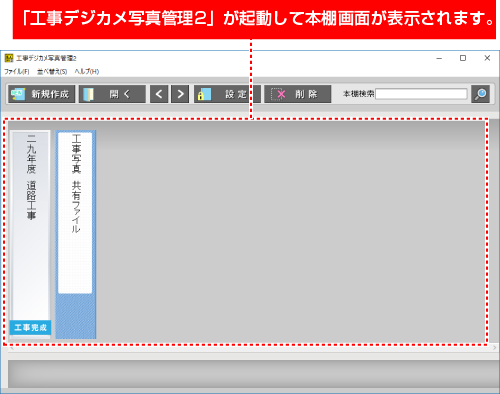This screenshot has width=500, height=394.
Task: Click the 工事完成 blue label tag
Action: 30,327
